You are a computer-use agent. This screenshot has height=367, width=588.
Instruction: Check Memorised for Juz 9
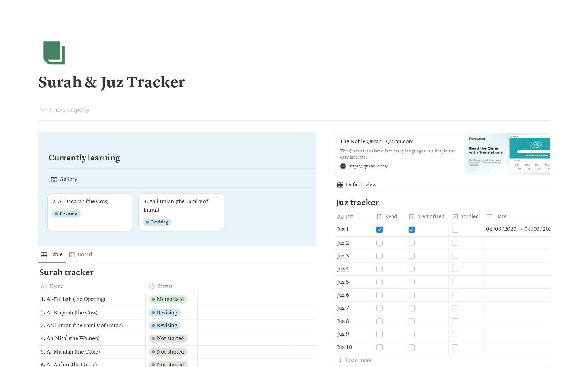(x=412, y=334)
